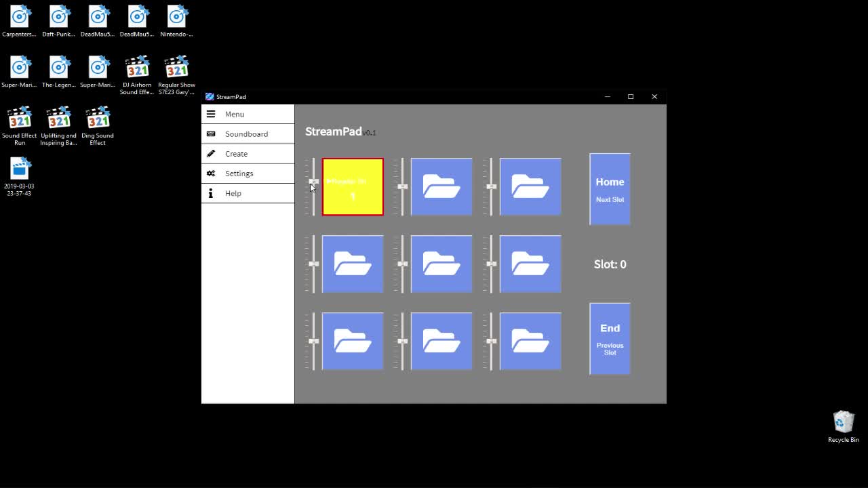This screenshot has height=488, width=868.
Task: Select Create in the sidebar
Action: tap(236, 154)
